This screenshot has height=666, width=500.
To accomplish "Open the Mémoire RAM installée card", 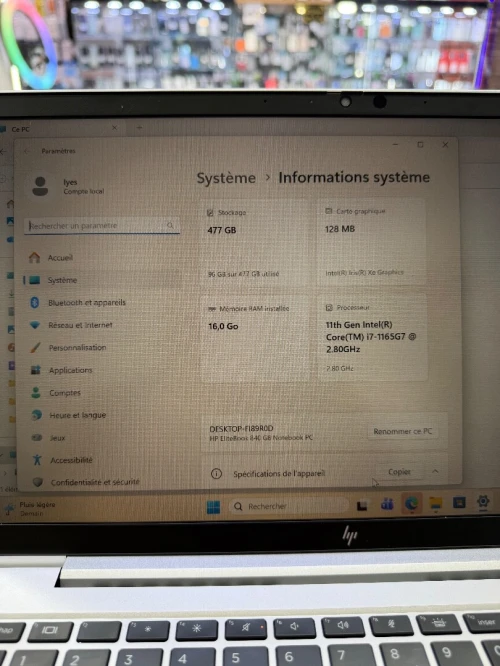I will [x=256, y=338].
